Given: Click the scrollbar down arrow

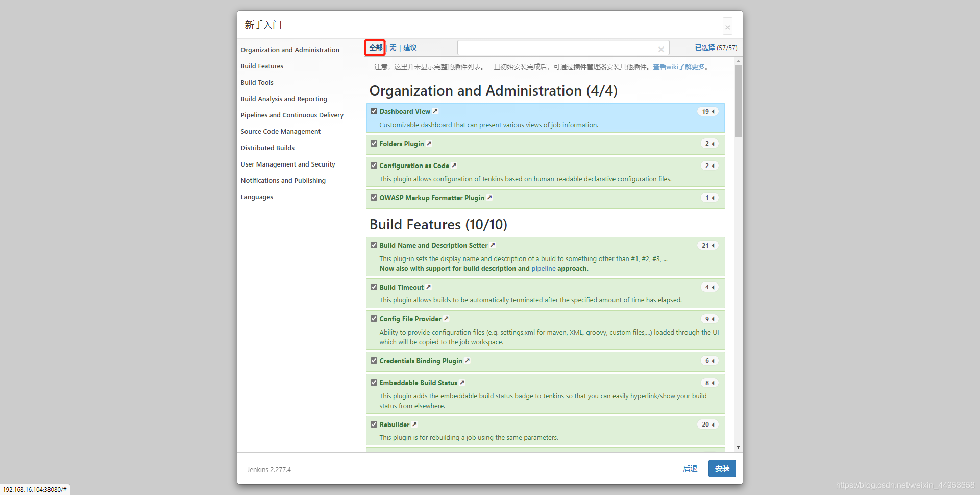Looking at the screenshot, I should coord(738,447).
